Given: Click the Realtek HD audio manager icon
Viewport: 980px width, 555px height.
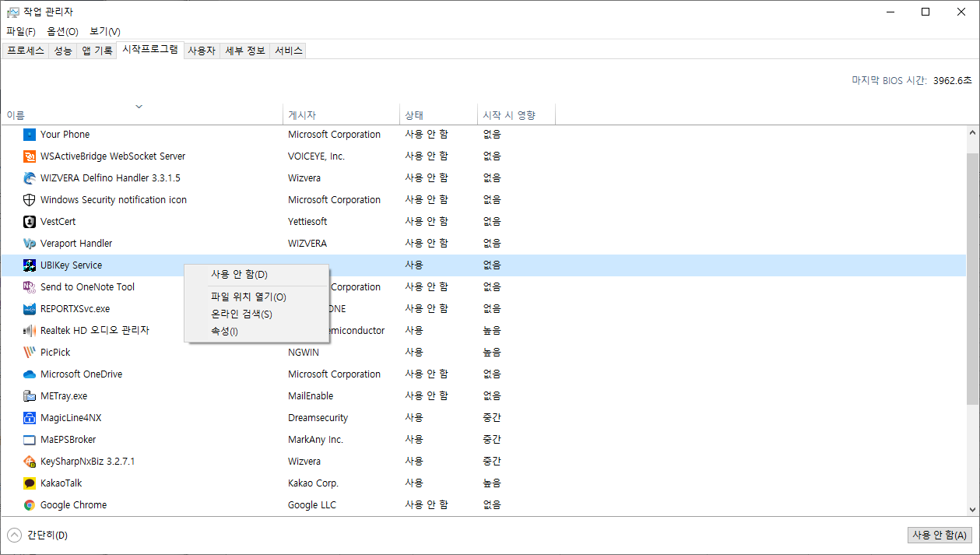Looking at the screenshot, I should pos(30,331).
